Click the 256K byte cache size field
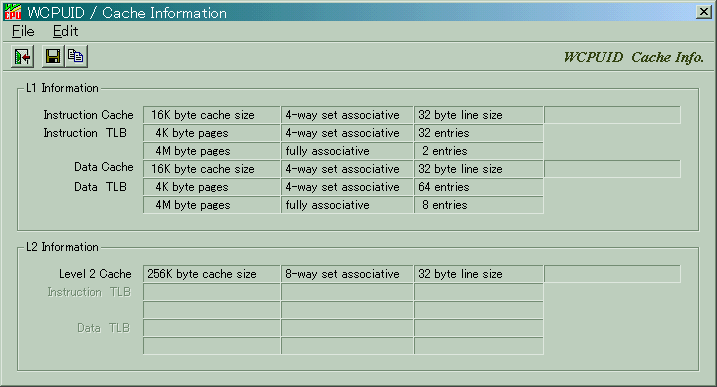Viewport: 717px width, 387px height. (x=212, y=274)
